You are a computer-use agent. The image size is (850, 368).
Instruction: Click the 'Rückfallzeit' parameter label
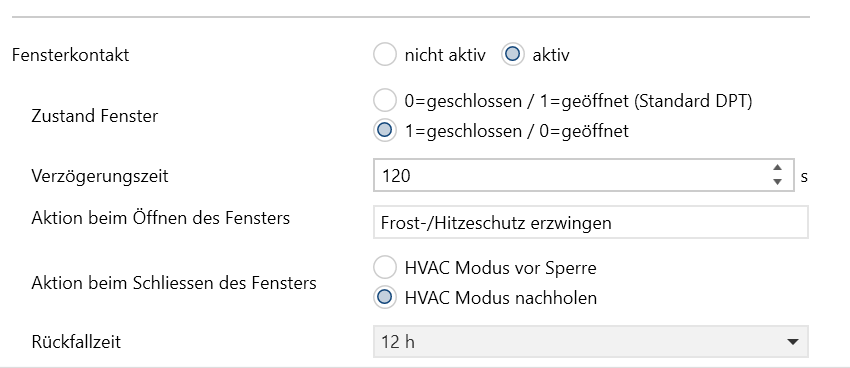click(76, 342)
